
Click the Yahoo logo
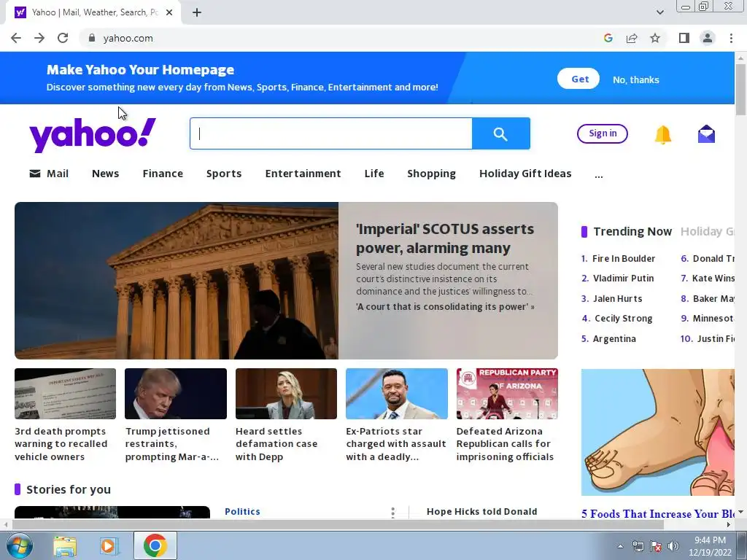tap(93, 134)
